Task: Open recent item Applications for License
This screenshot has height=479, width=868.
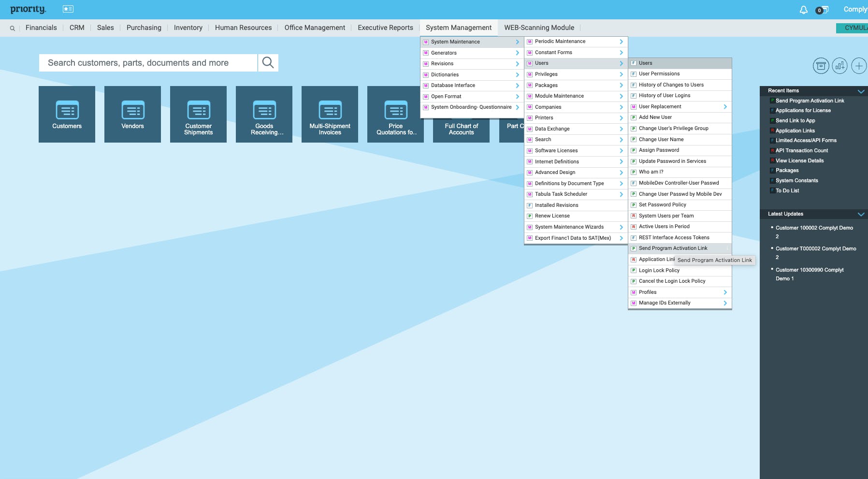Action: (x=803, y=111)
